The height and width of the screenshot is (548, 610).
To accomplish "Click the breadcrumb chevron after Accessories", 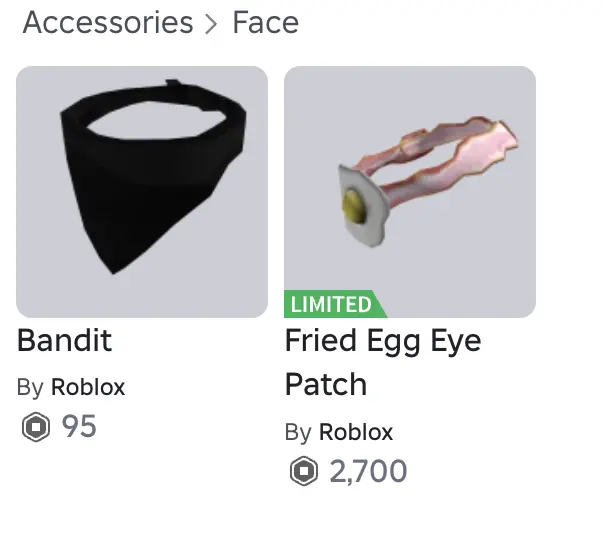I will (x=212, y=24).
